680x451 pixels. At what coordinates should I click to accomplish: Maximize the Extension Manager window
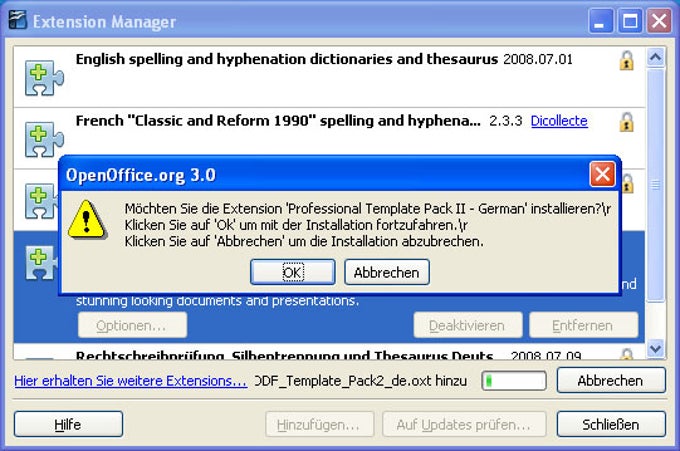(x=630, y=21)
